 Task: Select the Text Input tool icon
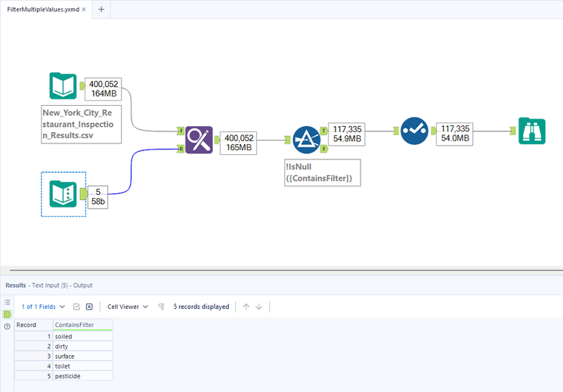point(63,194)
